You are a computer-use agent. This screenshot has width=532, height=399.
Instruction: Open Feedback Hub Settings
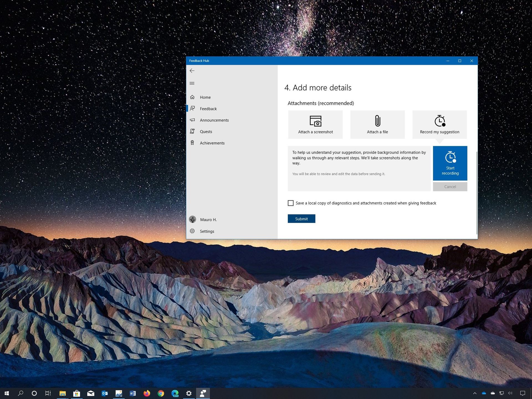click(207, 231)
